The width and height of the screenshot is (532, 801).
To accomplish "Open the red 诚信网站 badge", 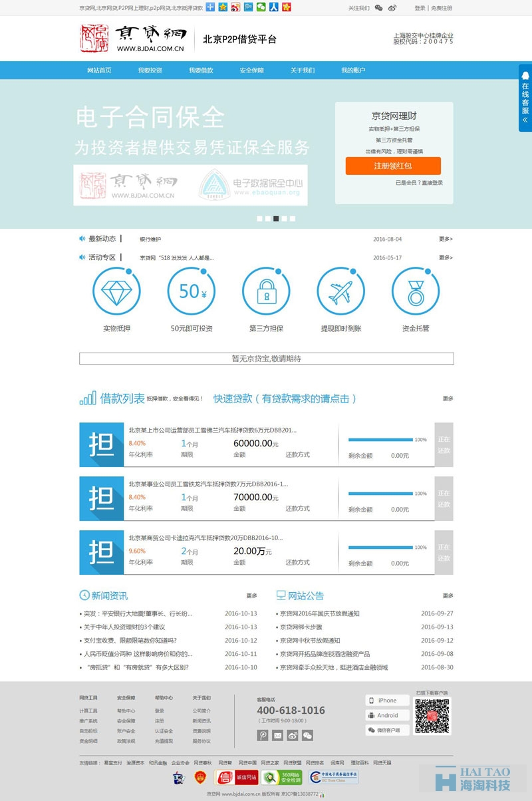I will pos(236,777).
